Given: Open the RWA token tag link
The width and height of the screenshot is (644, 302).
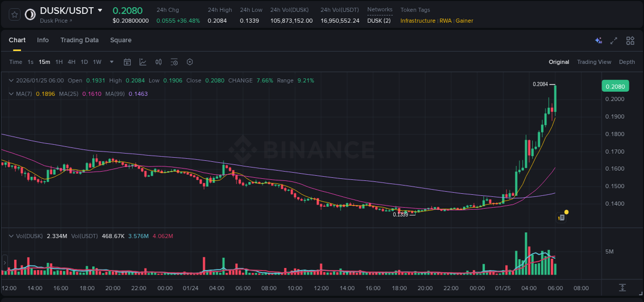Looking at the screenshot, I should tap(446, 21).
